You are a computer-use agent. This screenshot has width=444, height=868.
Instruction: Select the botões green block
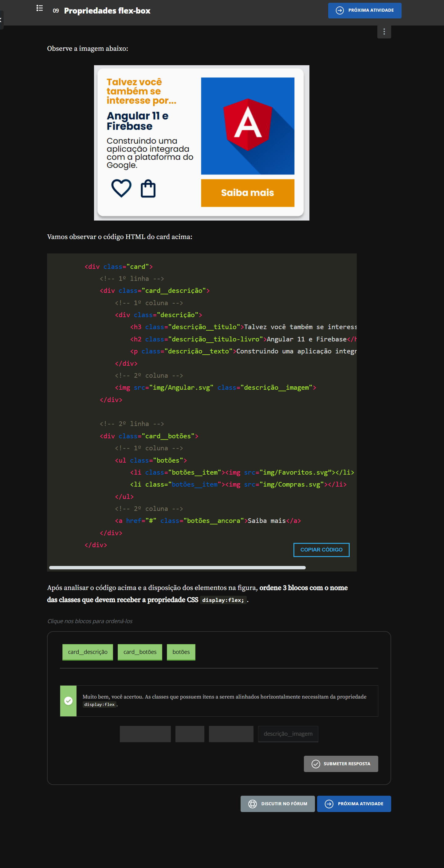(x=181, y=652)
